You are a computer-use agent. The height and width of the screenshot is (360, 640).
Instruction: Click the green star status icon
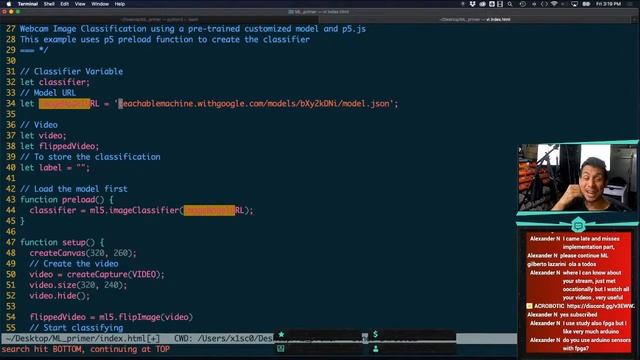(x=281, y=334)
